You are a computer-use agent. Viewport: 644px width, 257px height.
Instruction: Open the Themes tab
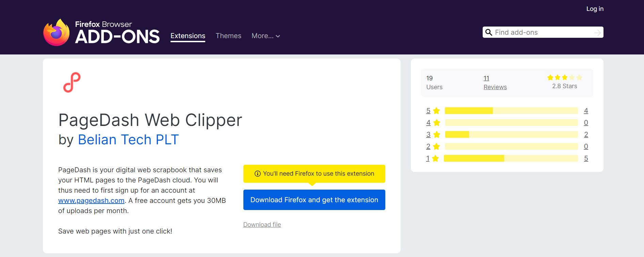(228, 36)
